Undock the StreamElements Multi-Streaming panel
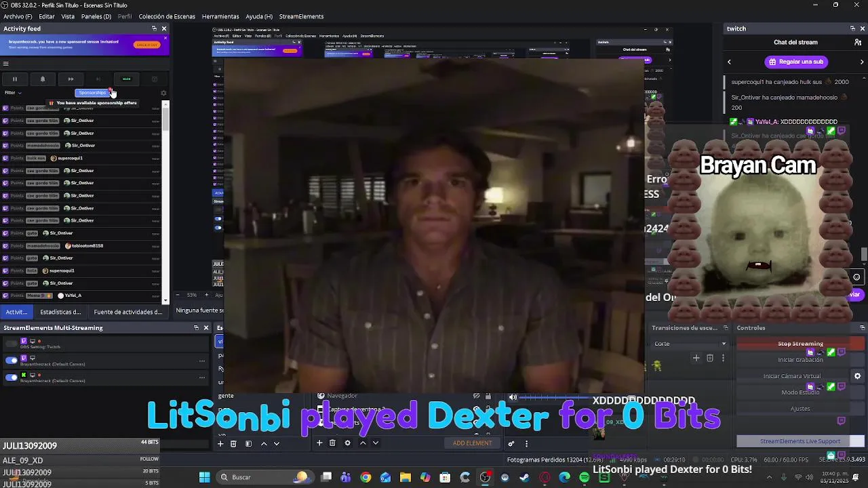 pos(196,327)
